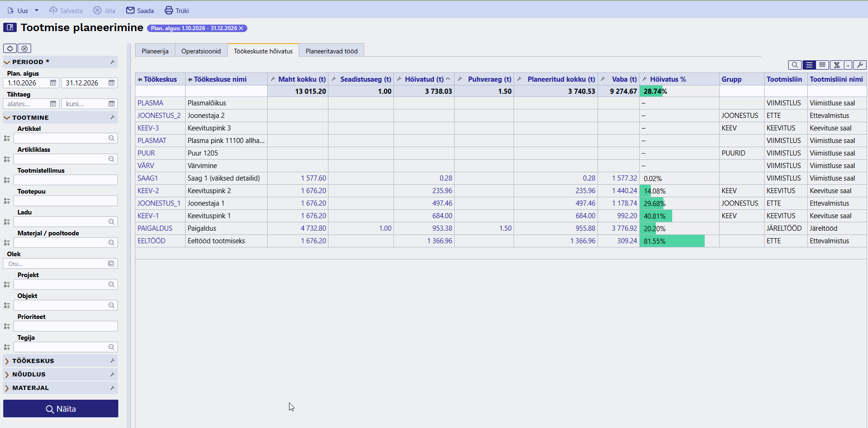This screenshot has width=868, height=428.
Task: Click the page icon beside Tootmise planeerimine title
Action: (10, 27)
